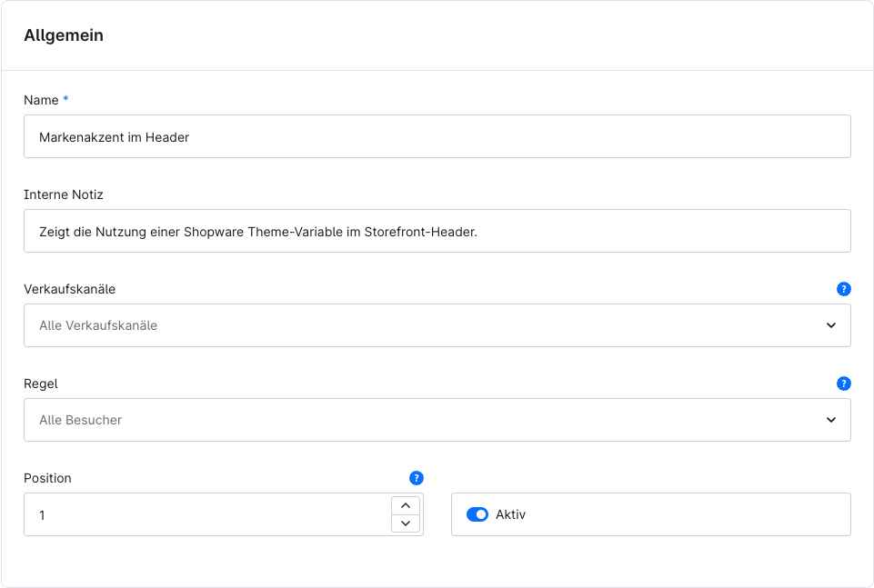This screenshot has width=874, height=588.
Task: Click the Name input field
Action: (x=437, y=136)
